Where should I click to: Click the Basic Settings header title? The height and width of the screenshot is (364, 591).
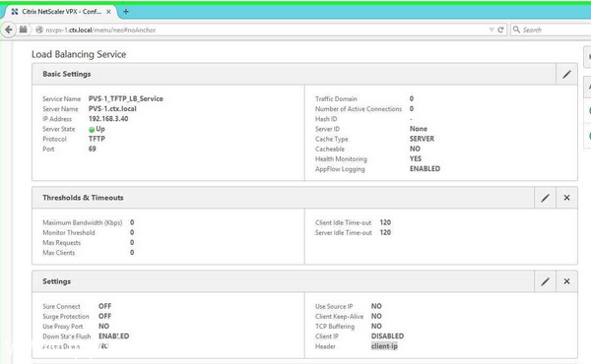pos(67,74)
